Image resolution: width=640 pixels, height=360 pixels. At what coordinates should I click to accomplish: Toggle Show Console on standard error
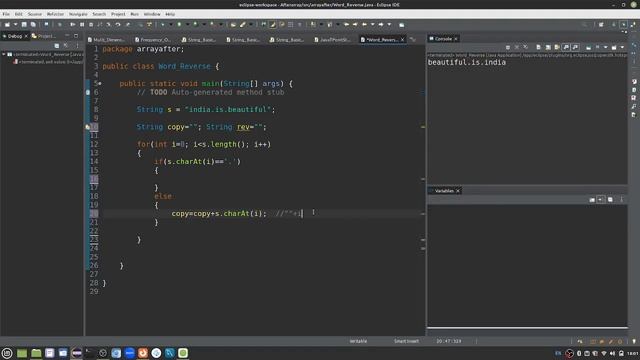click(x=576, y=47)
